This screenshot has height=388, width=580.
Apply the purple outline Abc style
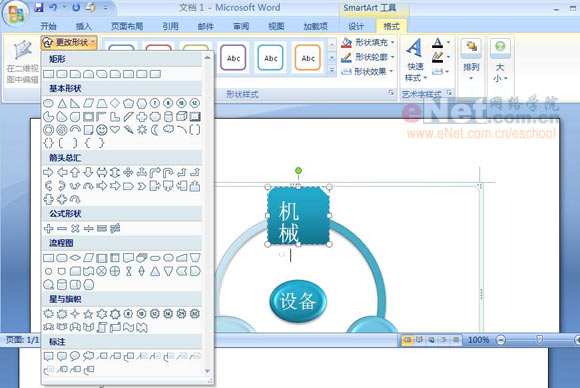(233, 58)
